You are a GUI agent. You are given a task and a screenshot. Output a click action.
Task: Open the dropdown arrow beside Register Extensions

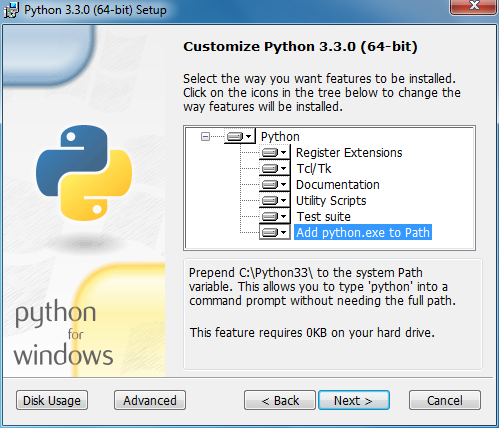coord(283,153)
